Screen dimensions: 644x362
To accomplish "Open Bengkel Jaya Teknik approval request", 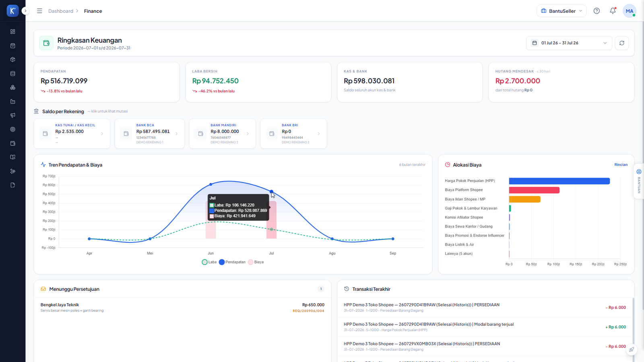I will pos(182,308).
